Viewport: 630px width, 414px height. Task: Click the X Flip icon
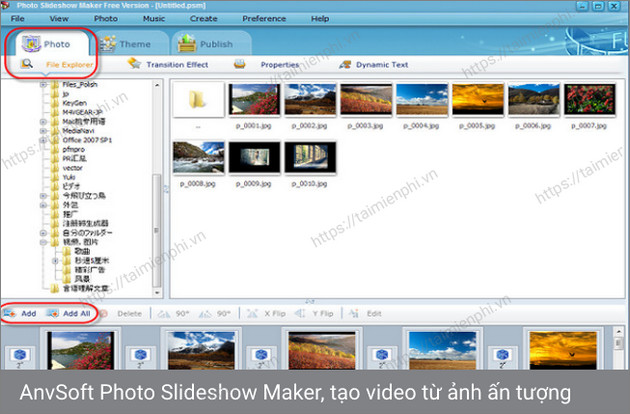[252, 313]
